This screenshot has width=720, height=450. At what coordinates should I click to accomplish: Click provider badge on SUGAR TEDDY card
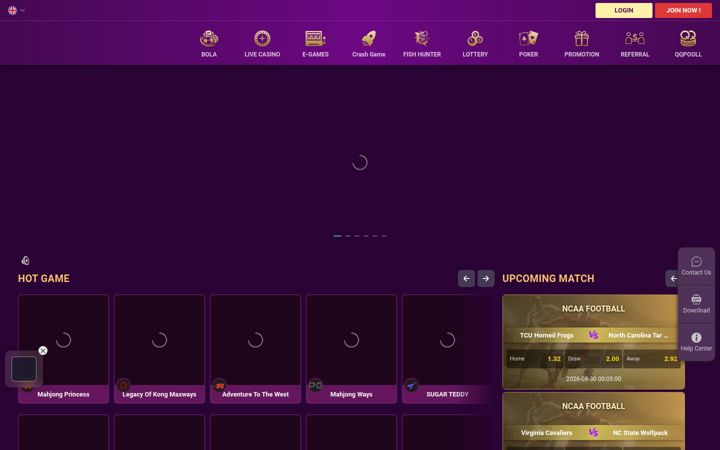coord(411,386)
